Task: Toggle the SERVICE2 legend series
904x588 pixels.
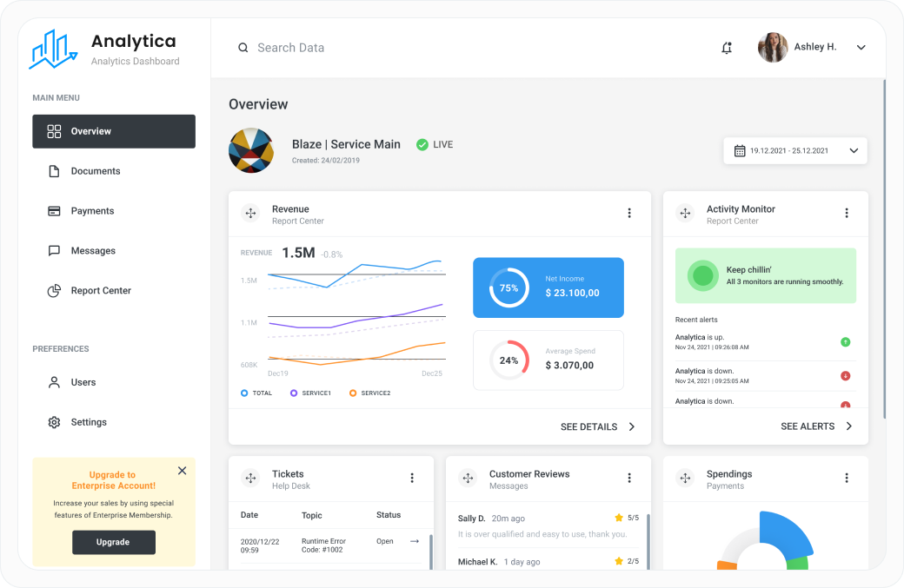Action: tap(370, 393)
